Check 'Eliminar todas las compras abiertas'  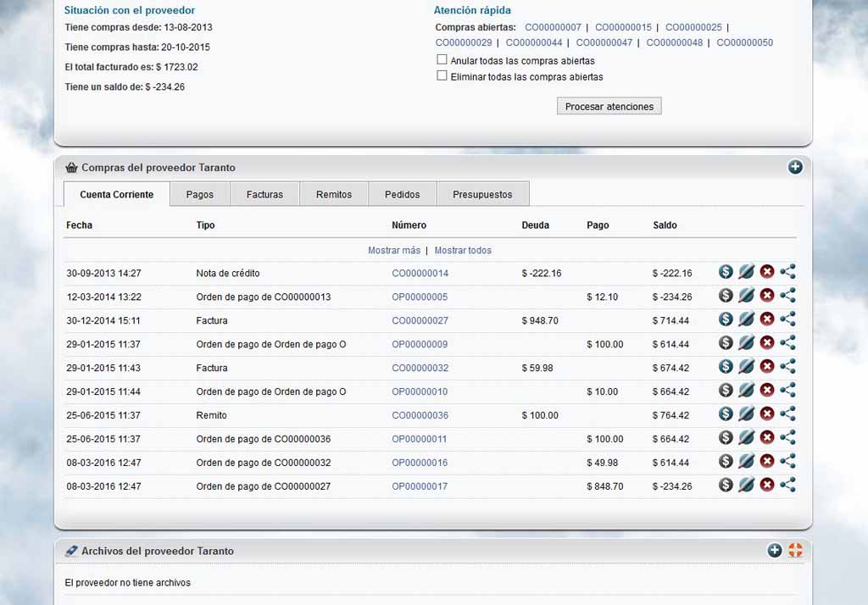(442, 75)
